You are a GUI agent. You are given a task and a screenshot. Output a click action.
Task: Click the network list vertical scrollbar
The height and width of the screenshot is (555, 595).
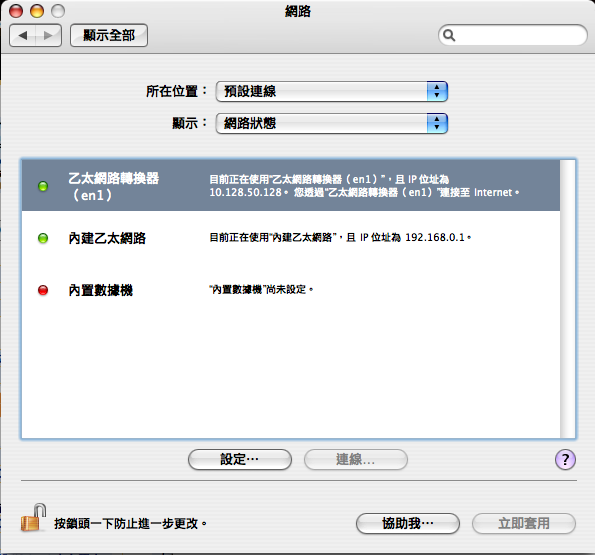click(x=567, y=299)
